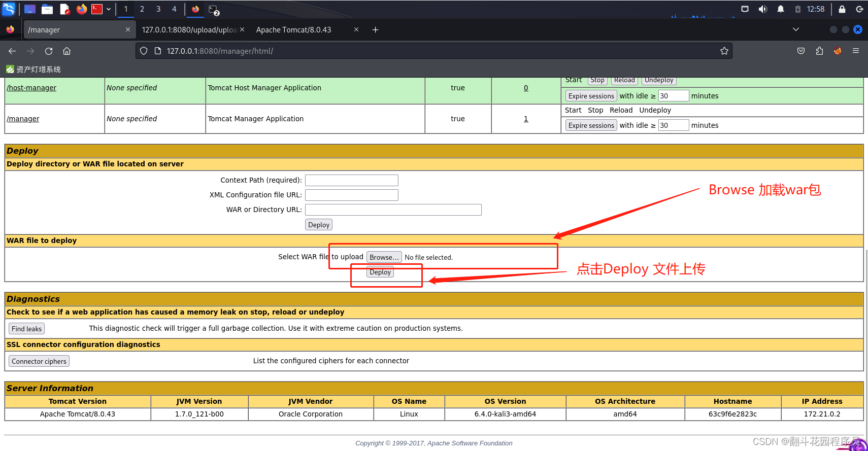
Task: Show tracking protection shield info
Action: [144, 51]
